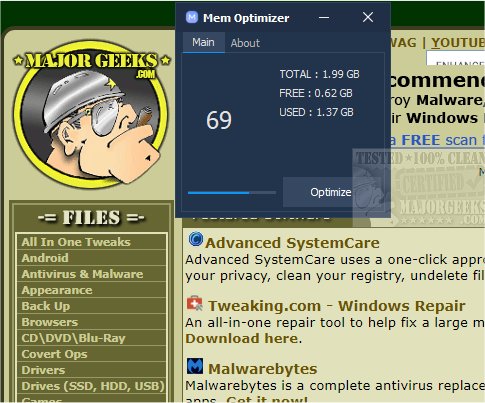Click the YOUTUBE link in header
The width and height of the screenshot is (485, 403).
click(x=458, y=43)
